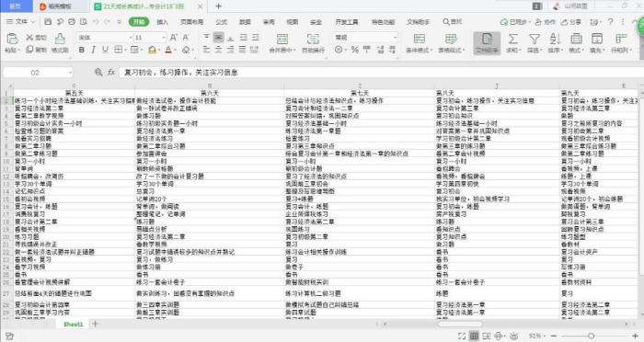
Task: Click the zoom slider handle
Action: [592, 336]
